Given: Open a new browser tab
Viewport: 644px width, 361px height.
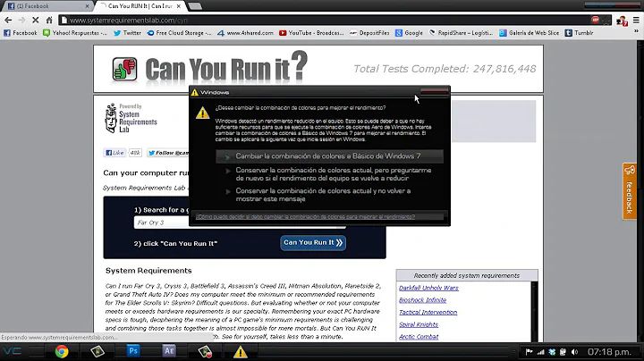Looking at the screenshot, I should tap(195, 6).
